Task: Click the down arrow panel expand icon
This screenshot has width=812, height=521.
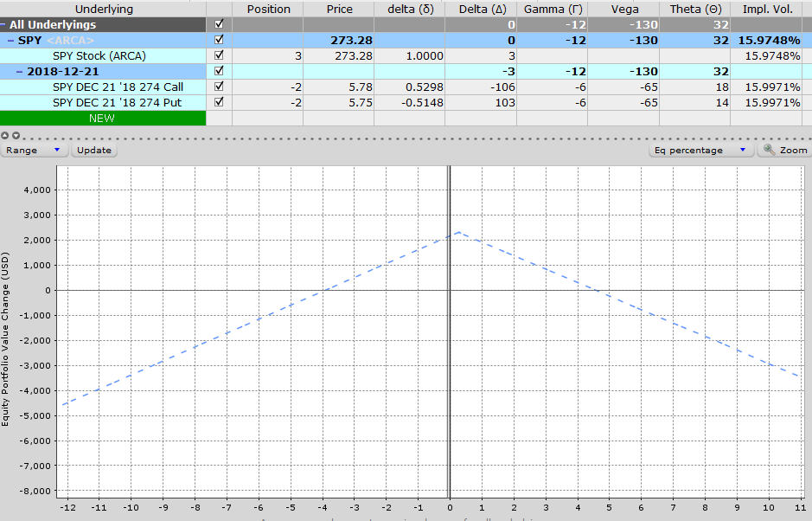Action: point(16,135)
